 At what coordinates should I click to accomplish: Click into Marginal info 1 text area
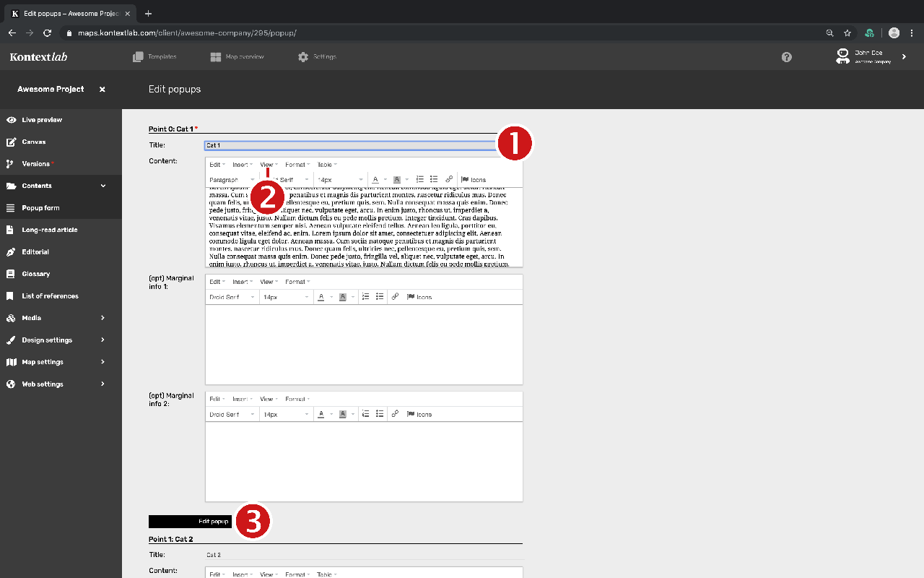pyautogui.click(x=364, y=345)
